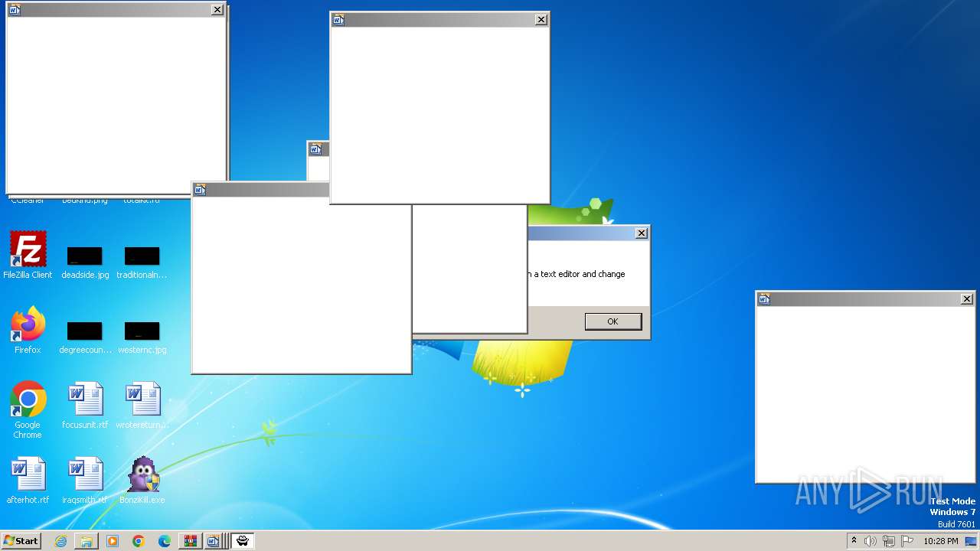The width and height of the screenshot is (980, 551).
Task: Select the focusunit.rtf document icon
Action: (85, 406)
